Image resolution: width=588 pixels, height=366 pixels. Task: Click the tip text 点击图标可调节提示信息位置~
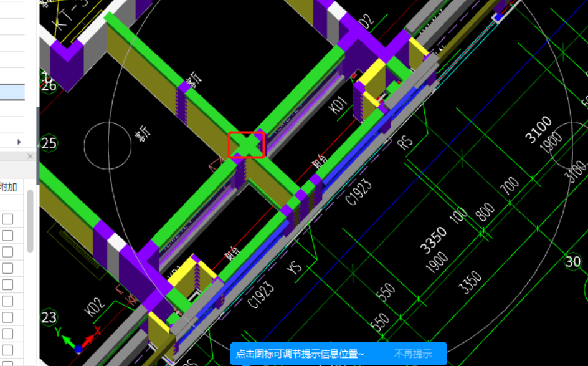(300, 354)
